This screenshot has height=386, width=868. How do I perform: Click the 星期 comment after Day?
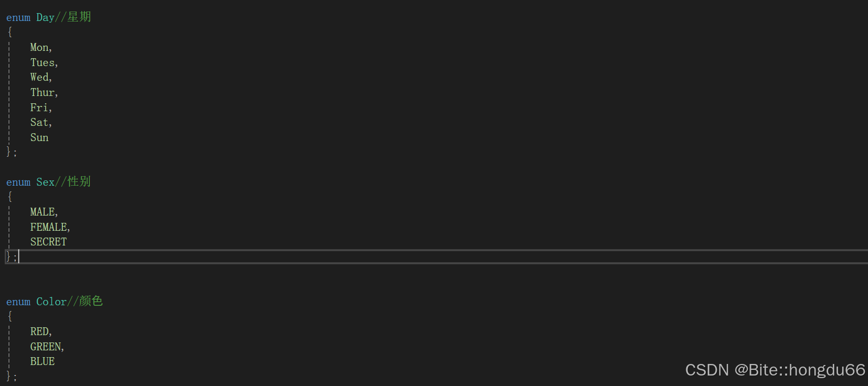click(79, 17)
